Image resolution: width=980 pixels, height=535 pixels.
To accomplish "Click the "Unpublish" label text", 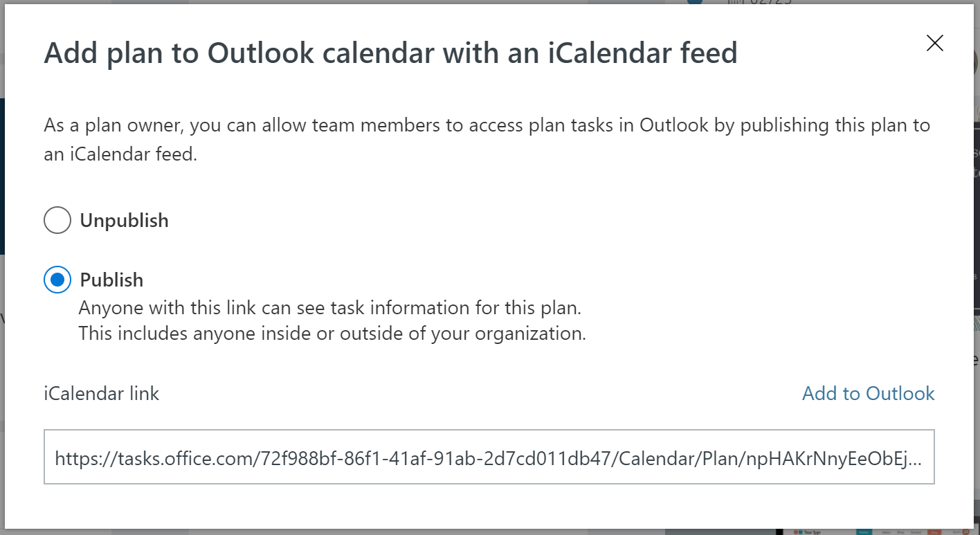I will point(124,220).
